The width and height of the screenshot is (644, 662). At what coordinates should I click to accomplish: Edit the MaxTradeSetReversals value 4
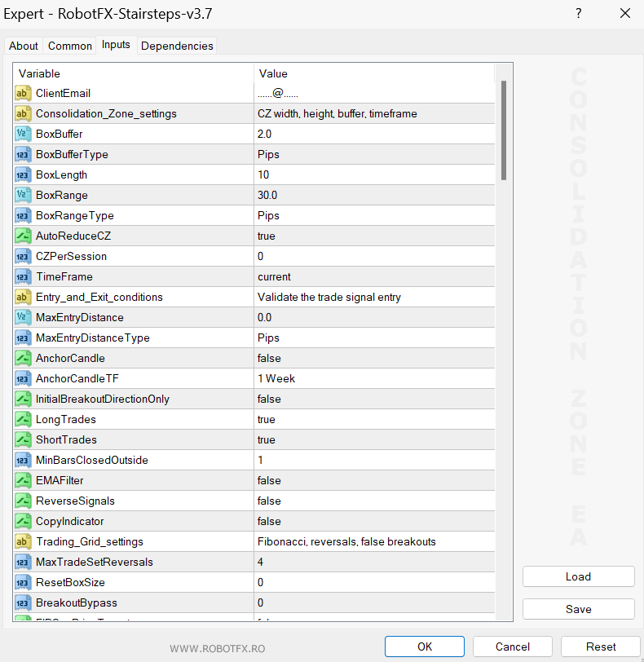(374, 562)
